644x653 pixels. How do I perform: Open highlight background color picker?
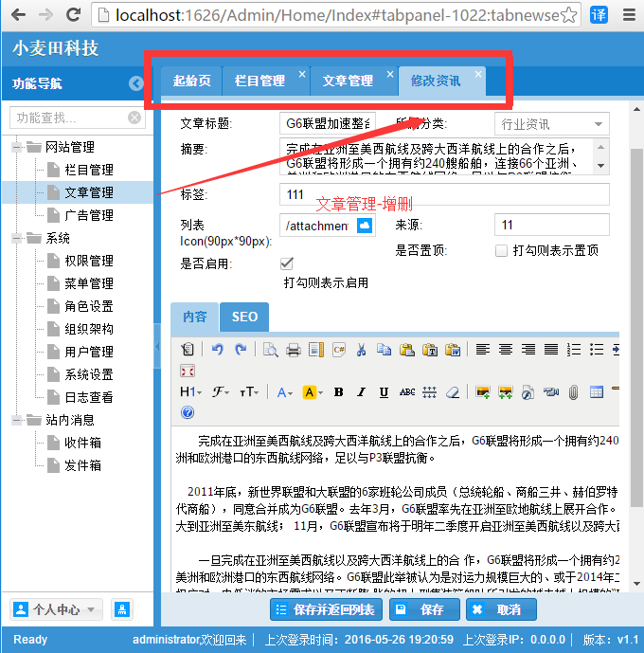click(x=313, y=391)
